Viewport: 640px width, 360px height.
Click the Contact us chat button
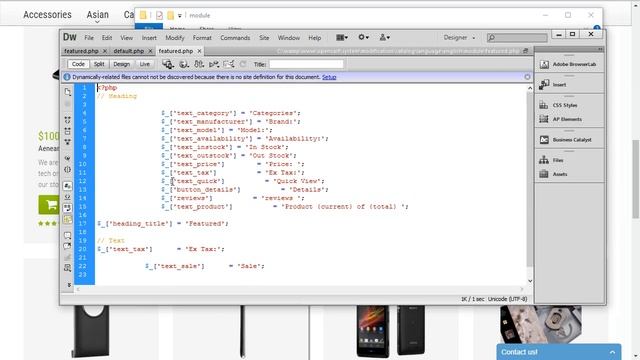559,352
